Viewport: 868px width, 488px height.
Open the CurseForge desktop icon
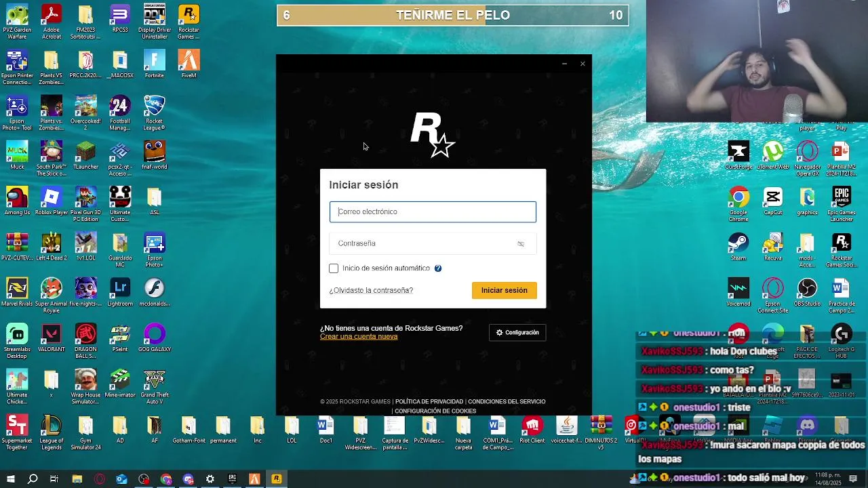pos(738,156)
